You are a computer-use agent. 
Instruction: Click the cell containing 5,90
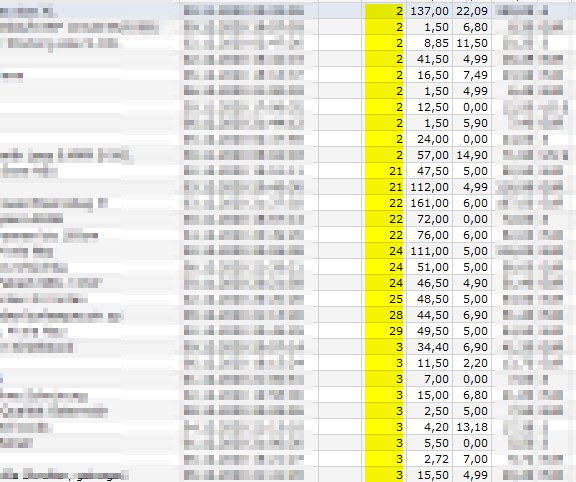tap(472, 123)
